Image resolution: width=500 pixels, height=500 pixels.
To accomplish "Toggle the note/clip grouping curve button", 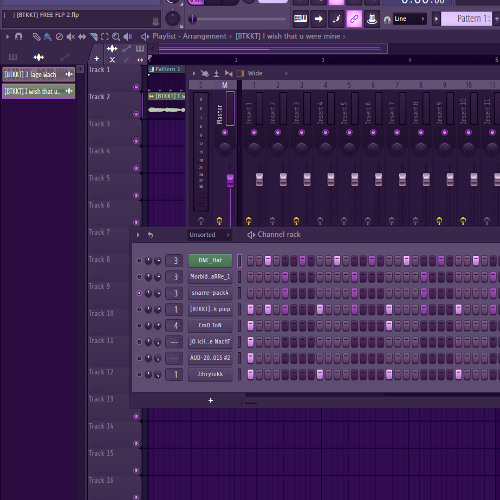I will point(336,19).
